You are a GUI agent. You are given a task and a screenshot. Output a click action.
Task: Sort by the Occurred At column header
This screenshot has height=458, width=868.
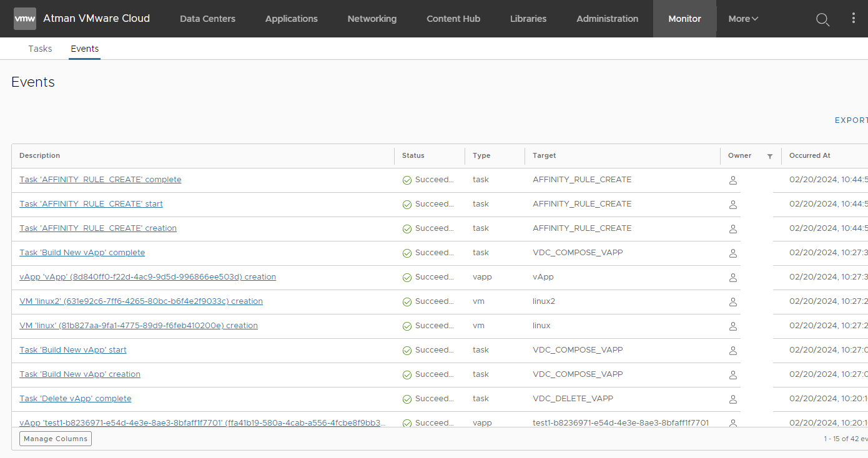[x=809, y=155]
